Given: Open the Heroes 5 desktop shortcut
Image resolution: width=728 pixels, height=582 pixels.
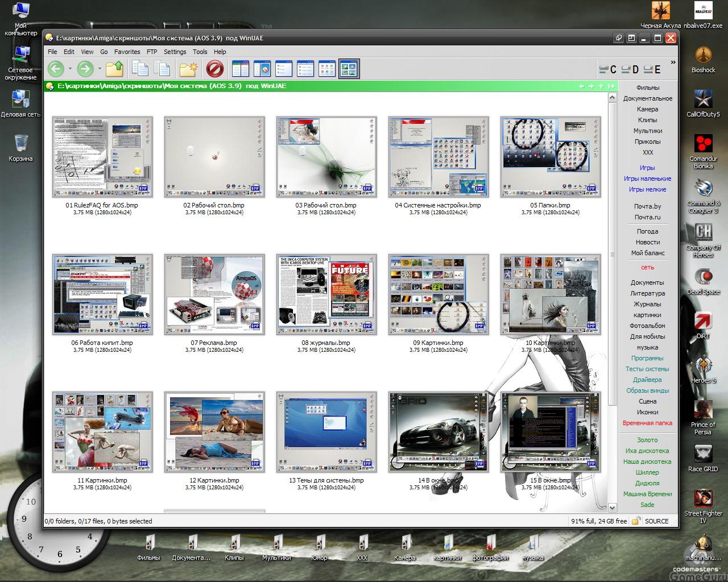Looking at the screenshot, I should 704,369.
